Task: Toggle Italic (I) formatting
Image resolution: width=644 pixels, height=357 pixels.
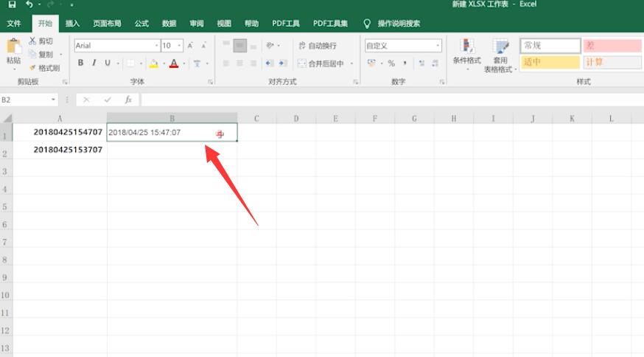Action: point(94,63)
